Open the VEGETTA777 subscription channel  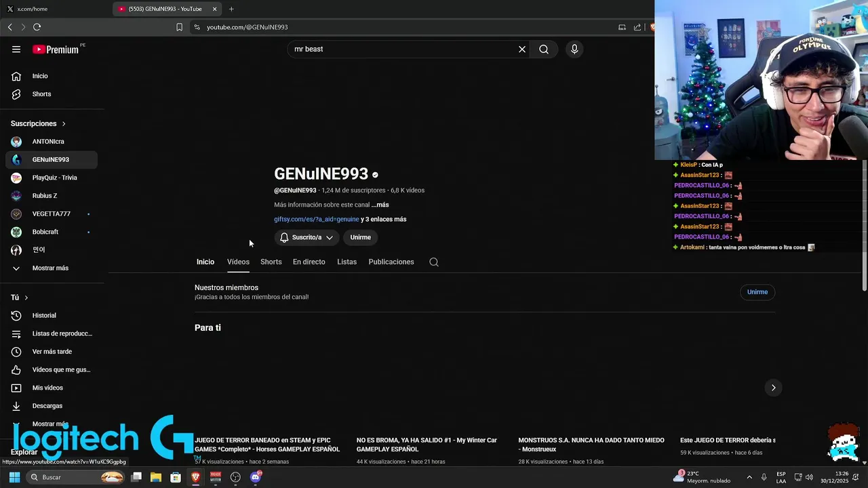[52, 214]
